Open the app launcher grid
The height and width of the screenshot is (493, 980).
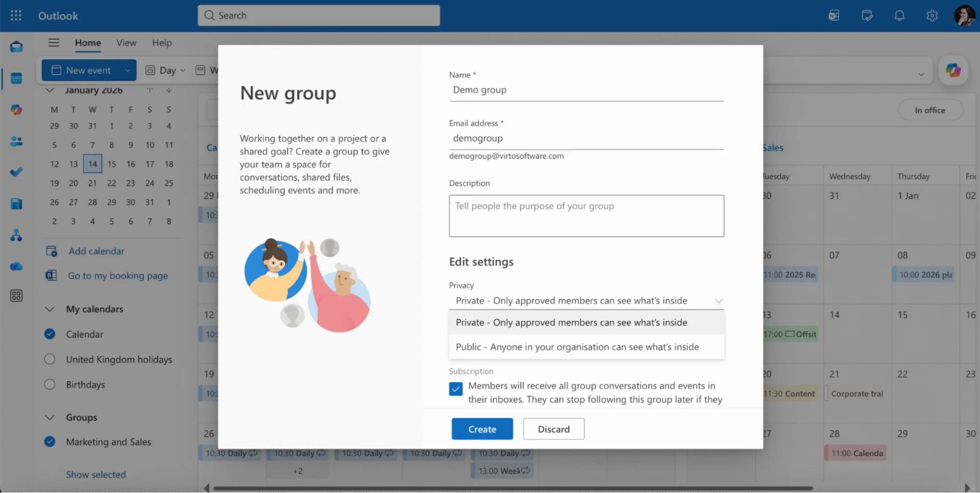coord(16,15)
